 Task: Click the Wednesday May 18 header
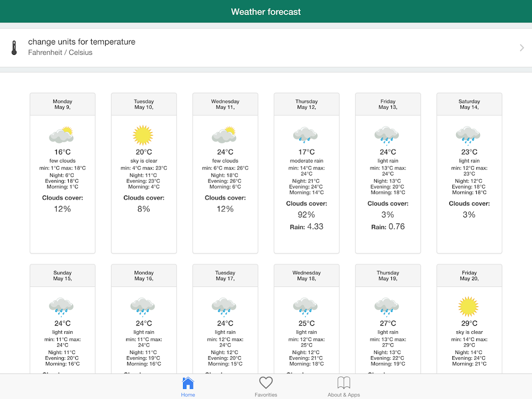[306, 275]
